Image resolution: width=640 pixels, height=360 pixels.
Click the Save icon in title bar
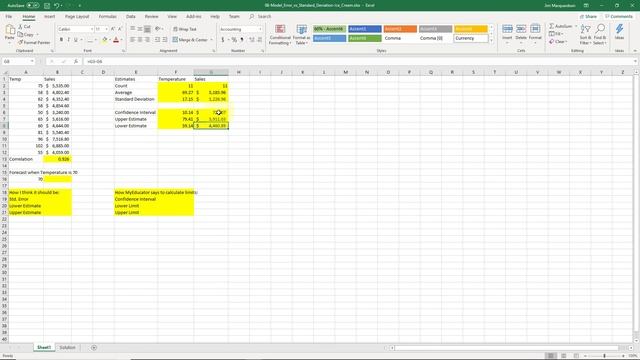(x=47, y=5)
